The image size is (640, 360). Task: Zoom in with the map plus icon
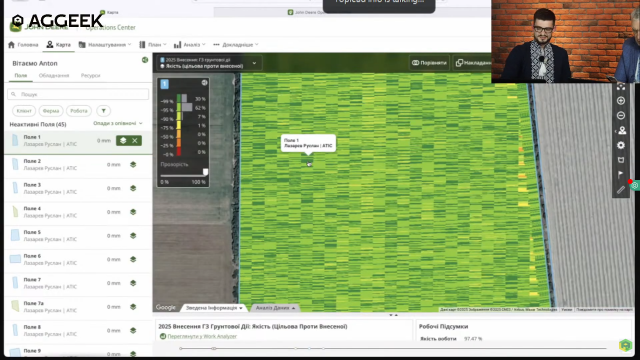pos(621,101)
